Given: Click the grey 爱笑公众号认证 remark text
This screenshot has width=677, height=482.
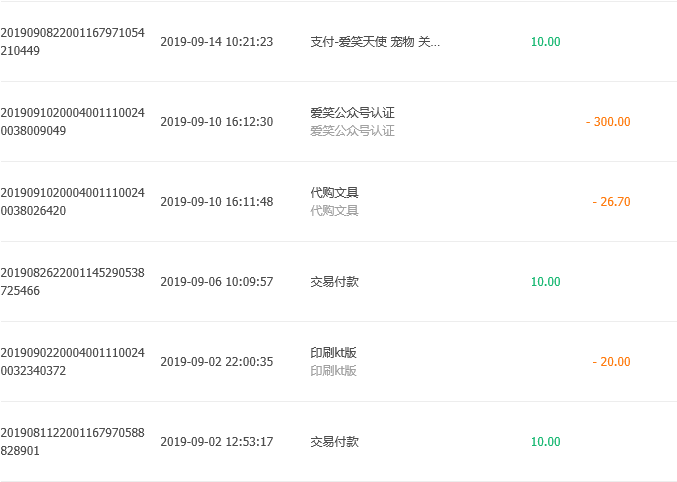Looking at the screenshot, I should [x=352, y=130].
